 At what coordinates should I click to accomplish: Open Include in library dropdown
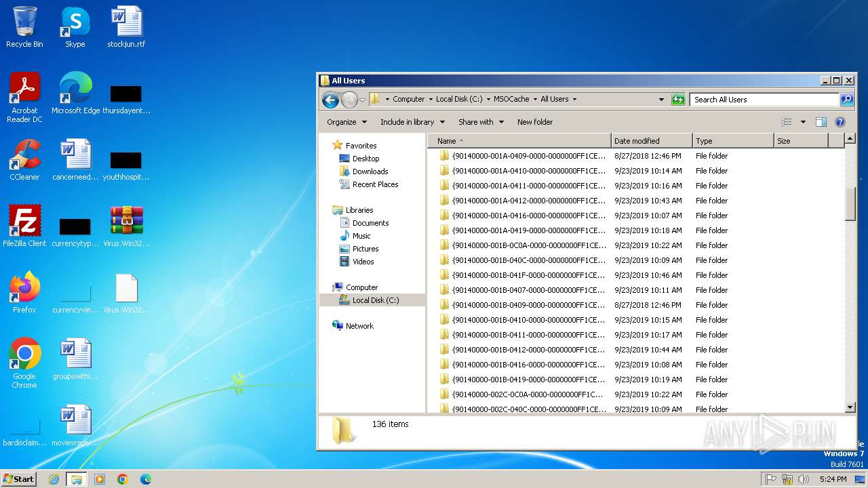(x=412, y=122)
